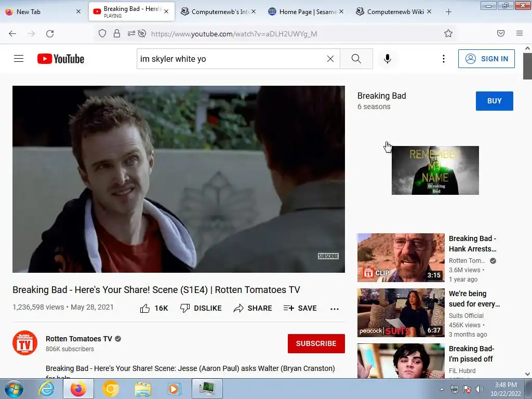Image resolution: width=532 pixels, height=399 pixels.
Task: Clear the search box text with X
Action: tap(330, 59)
